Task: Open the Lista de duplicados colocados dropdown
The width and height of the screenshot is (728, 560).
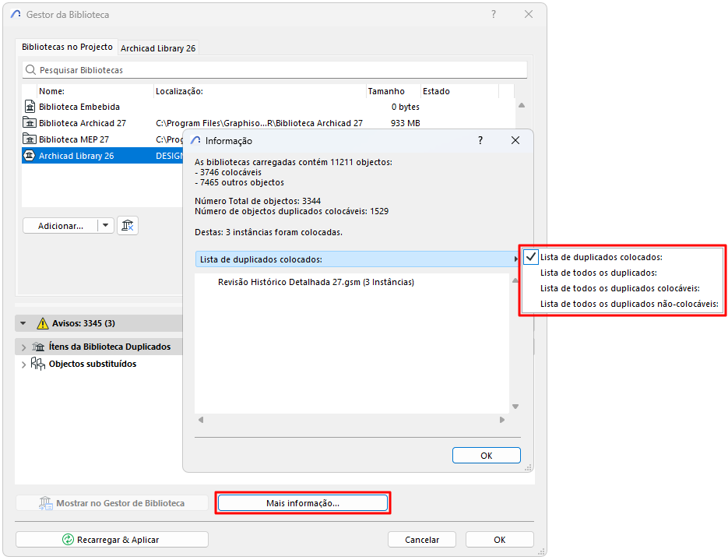Action: pyautogui.click(x=357, y=259)
